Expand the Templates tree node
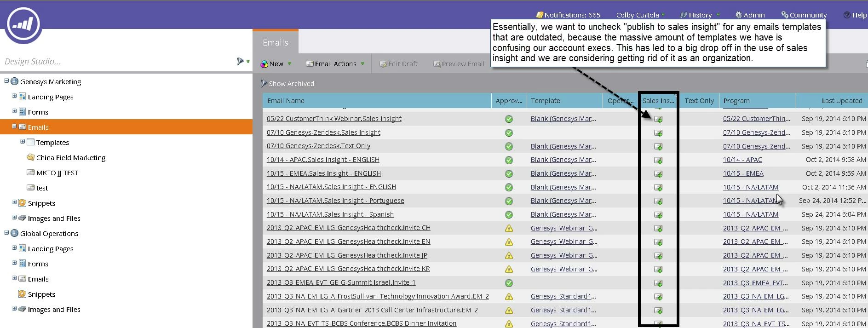The height and width of the screenshot is (328, 868). [23, 142]
